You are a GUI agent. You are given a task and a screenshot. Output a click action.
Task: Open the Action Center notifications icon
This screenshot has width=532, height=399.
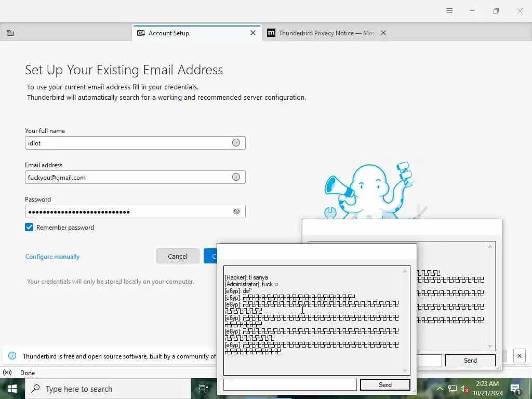516,389
